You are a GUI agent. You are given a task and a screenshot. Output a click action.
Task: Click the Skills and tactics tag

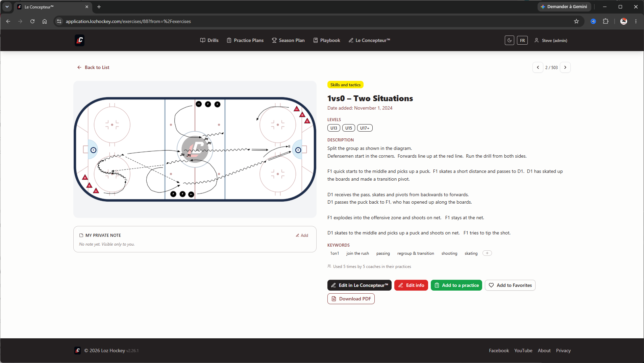pyautogui.click(x=345, y=85)
